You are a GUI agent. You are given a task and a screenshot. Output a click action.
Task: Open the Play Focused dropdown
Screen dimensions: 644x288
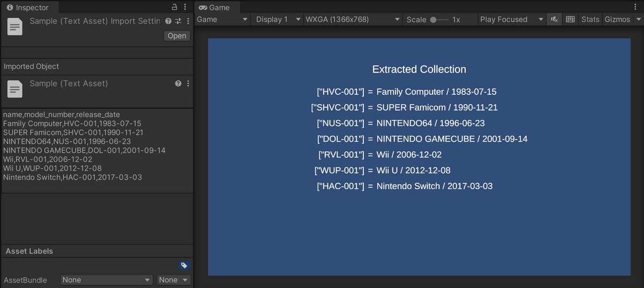coord(511,19)
